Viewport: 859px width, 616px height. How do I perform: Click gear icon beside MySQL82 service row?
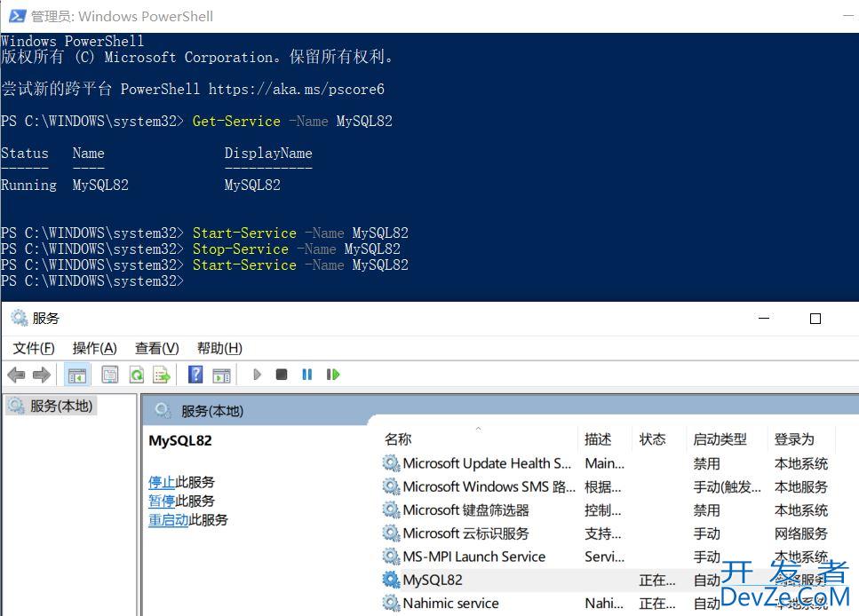click(391, 580)
